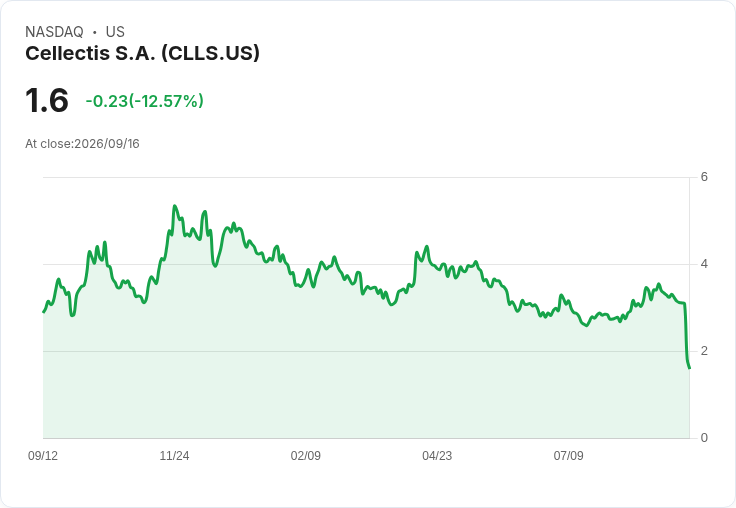Viewport: 736px width, 508px height.
Task: Click the 2 value on the price axis
Action: pos(704,351)
